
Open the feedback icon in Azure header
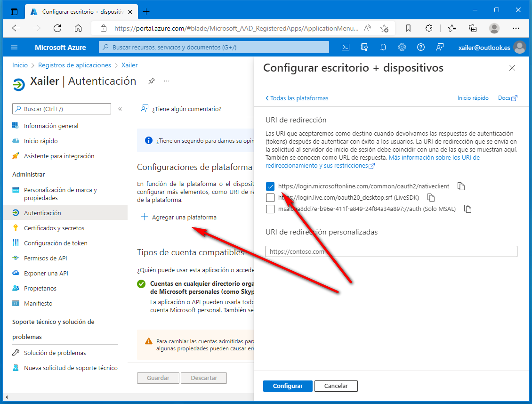tap(440, 47)
